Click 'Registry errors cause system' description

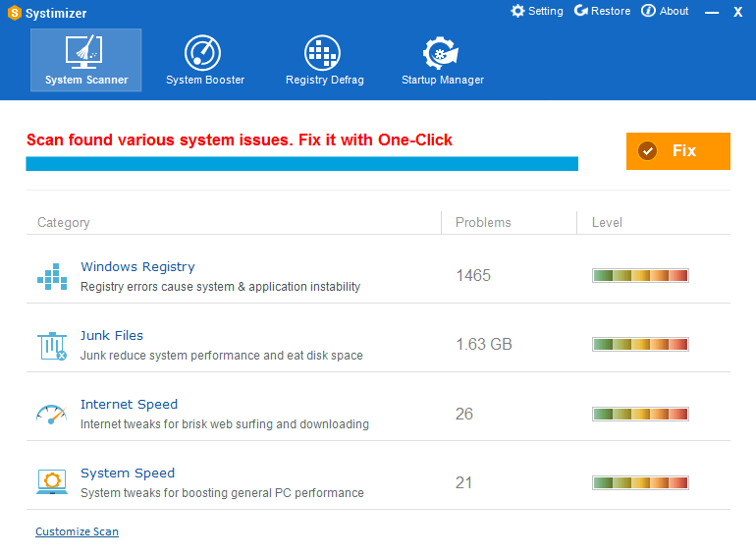(220, 287)
